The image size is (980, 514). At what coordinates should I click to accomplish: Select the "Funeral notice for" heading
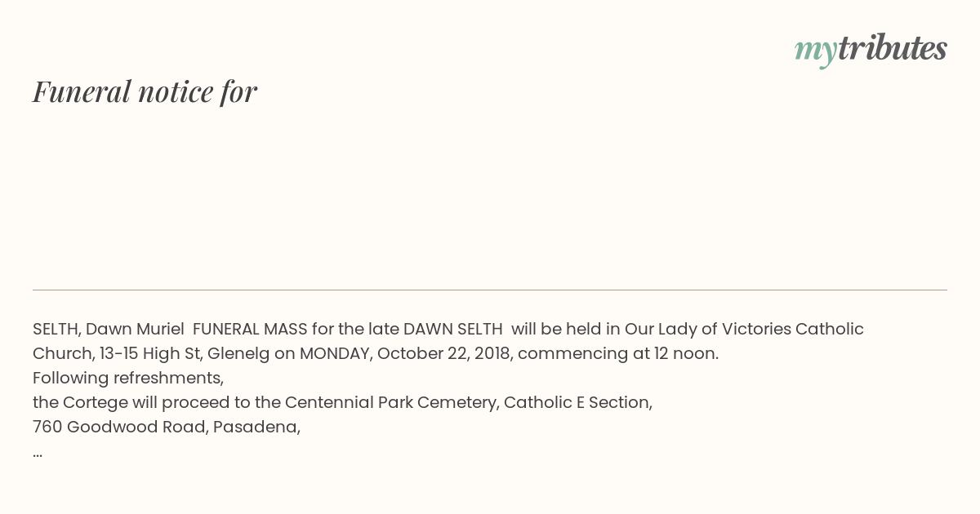(x=145, y=91)
